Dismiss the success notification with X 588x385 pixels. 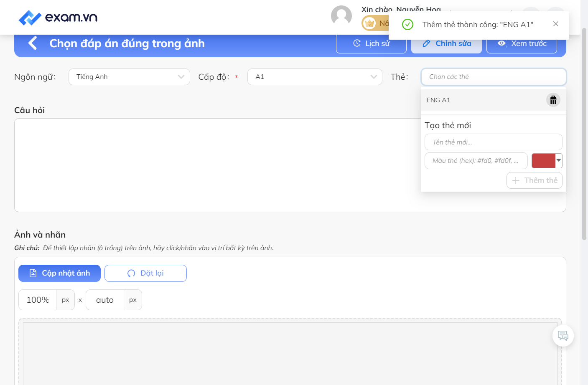click(556, 24)
